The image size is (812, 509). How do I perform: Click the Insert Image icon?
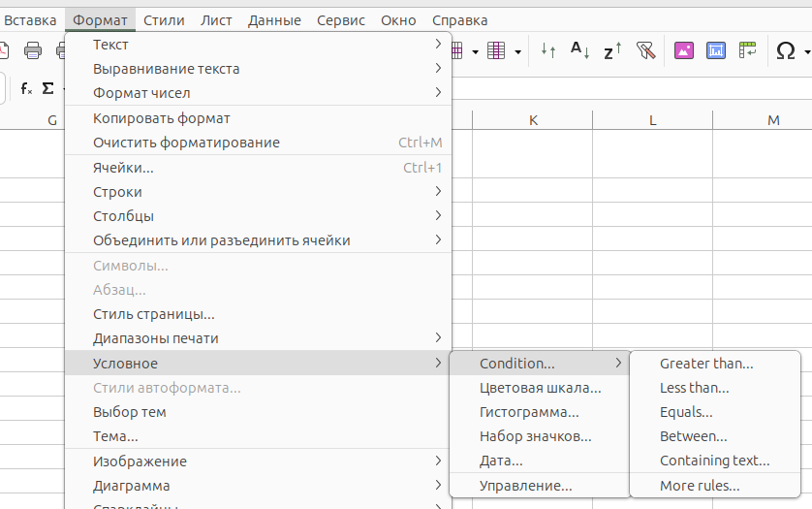click(683, 50)
